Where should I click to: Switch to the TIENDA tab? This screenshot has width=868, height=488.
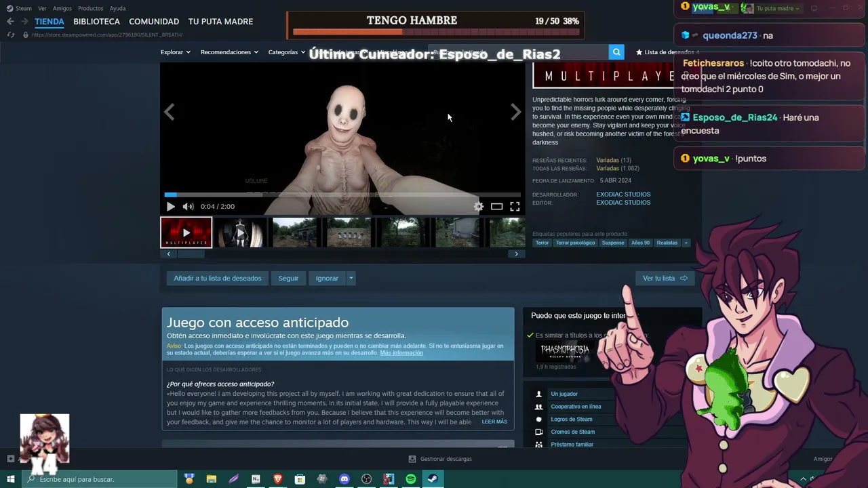50,21
